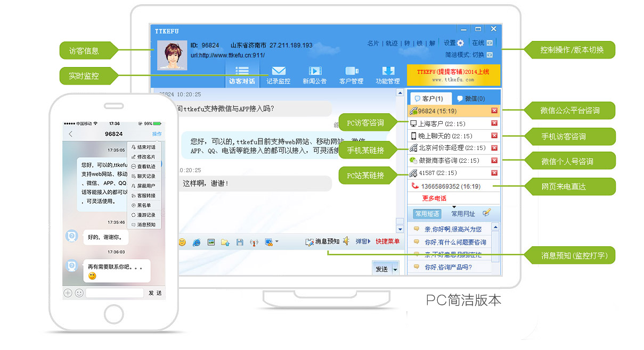The width and height of the screenshot is (644, 350).
Task: Select 上海客户 (22:15) in customer list
Action: (x=454, y=123)
